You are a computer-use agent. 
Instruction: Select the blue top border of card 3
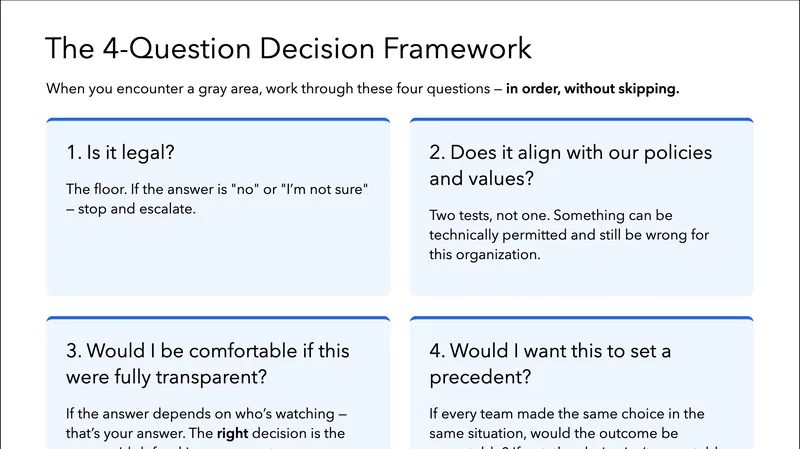pos(218,319)
